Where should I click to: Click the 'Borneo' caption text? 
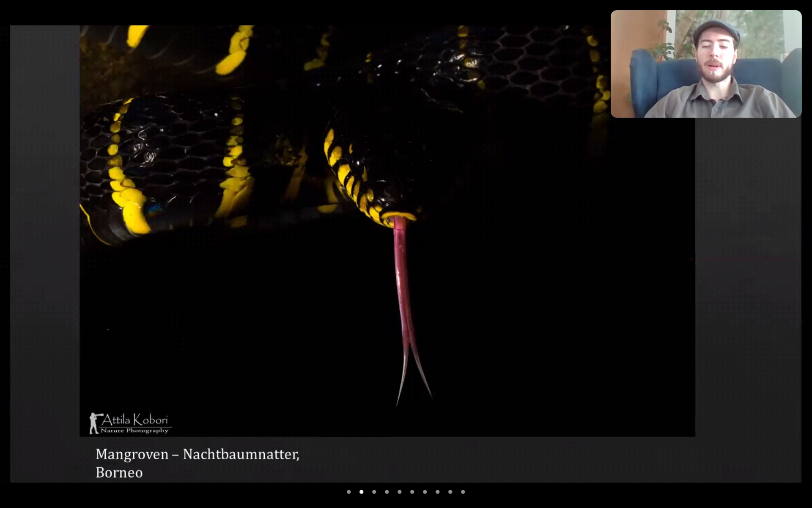coord(119,472)
